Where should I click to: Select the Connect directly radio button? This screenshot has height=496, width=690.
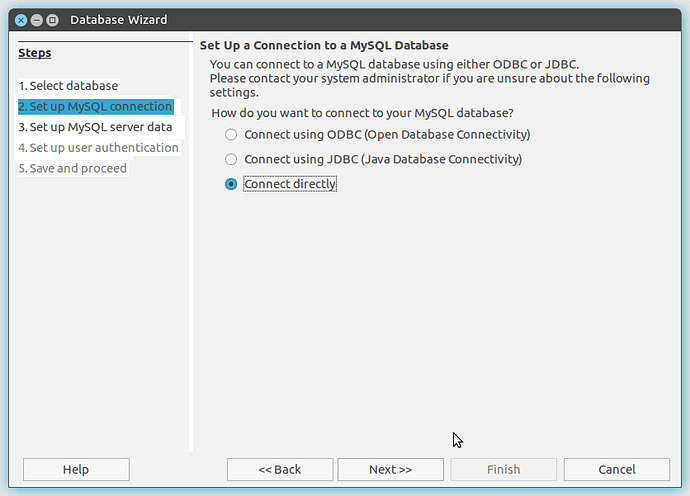(x=232, y=184)
